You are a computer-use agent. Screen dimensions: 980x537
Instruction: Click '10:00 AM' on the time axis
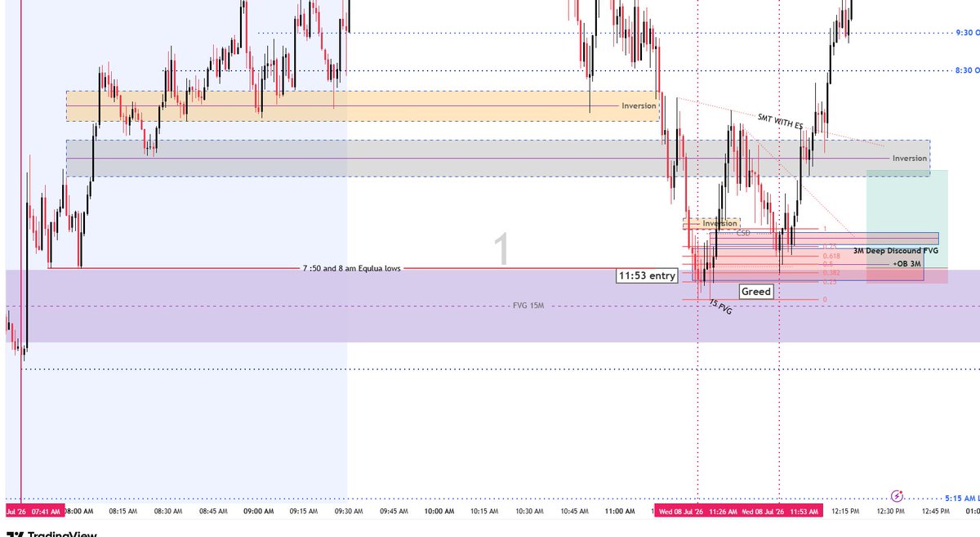pyautogui.click(x=439, y=512)
